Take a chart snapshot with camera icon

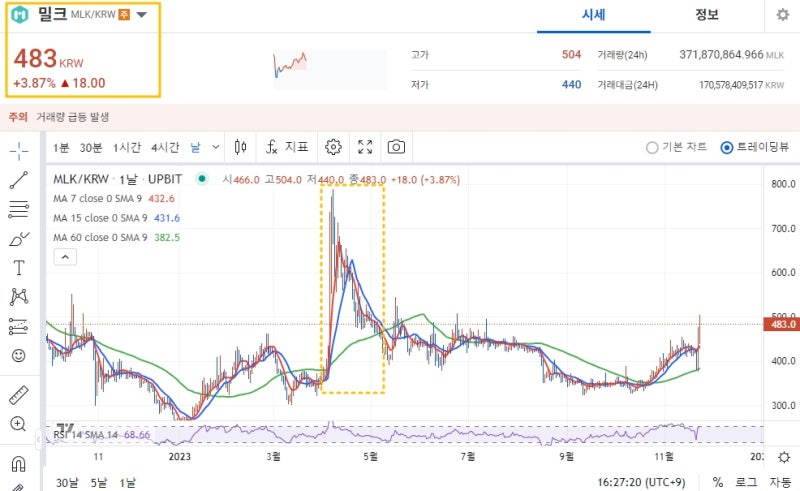[x=396, y=147]
